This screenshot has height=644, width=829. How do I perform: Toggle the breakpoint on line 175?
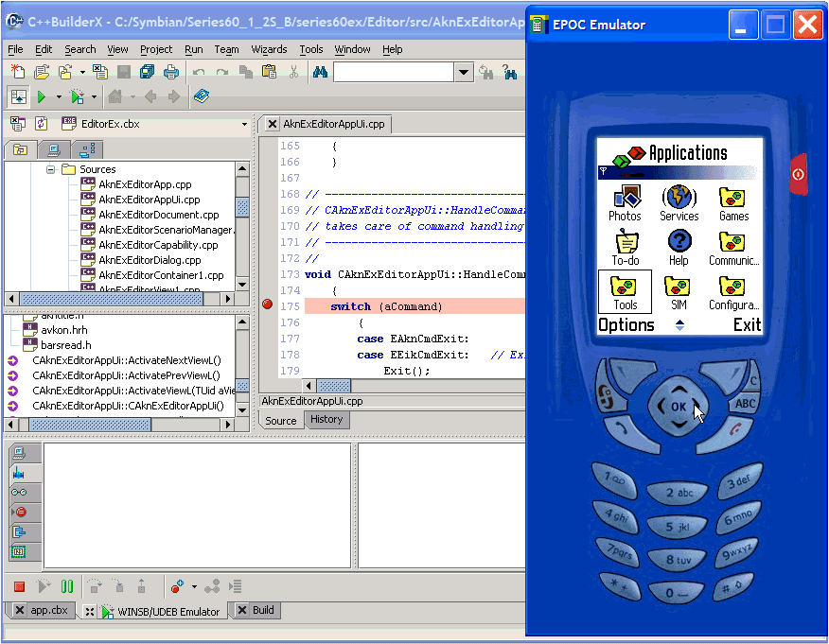[268, 304]
